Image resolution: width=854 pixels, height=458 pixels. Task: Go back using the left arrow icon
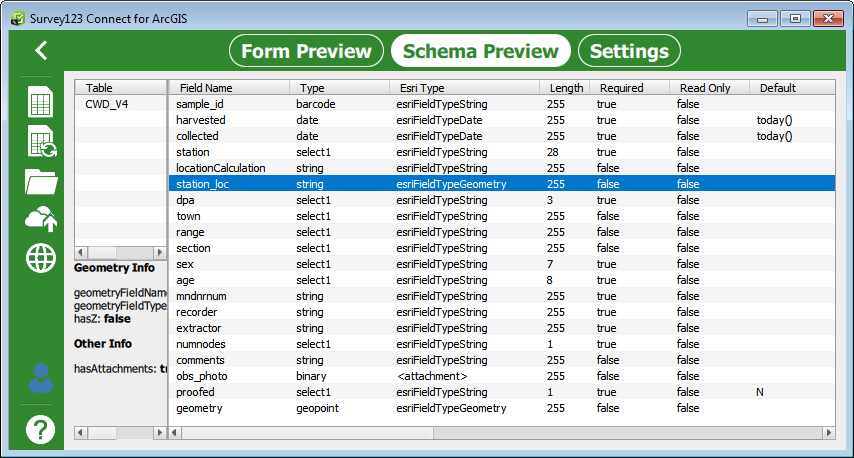(41, 51)
